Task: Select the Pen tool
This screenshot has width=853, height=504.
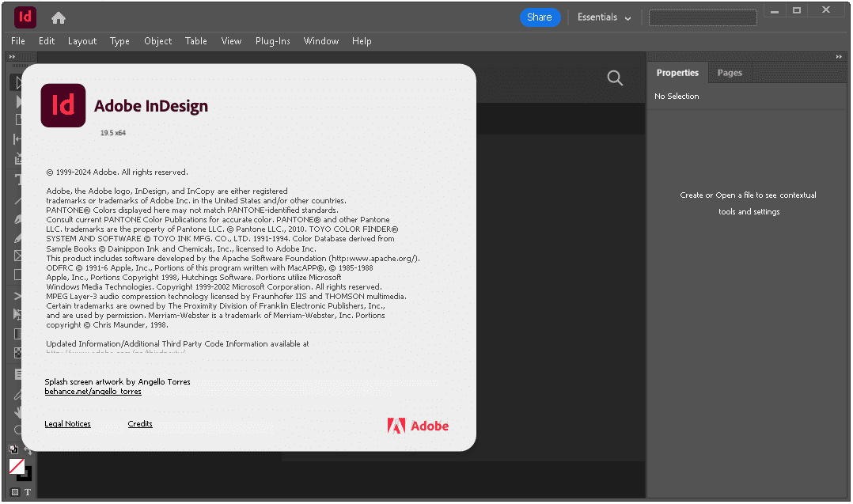Action: [17, 220]
